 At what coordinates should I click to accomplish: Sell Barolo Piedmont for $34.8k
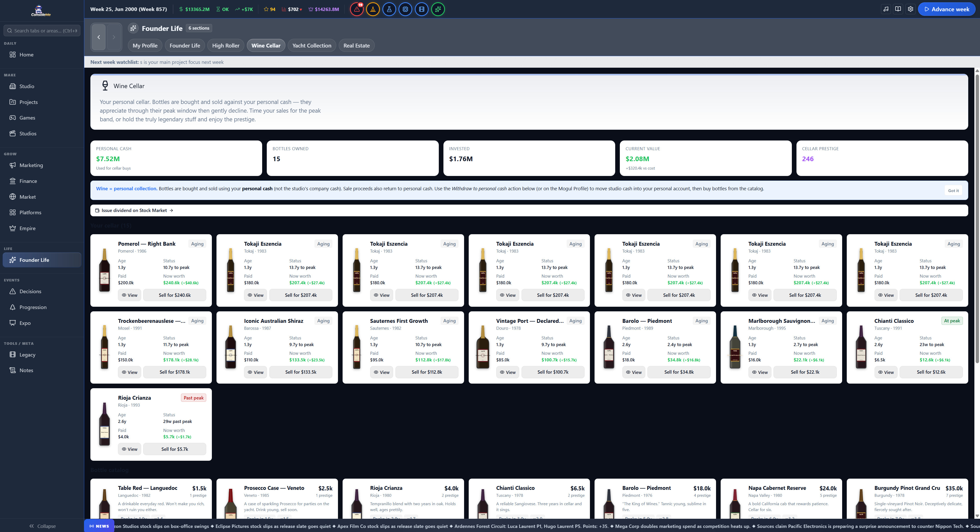[x=679, y=372]
